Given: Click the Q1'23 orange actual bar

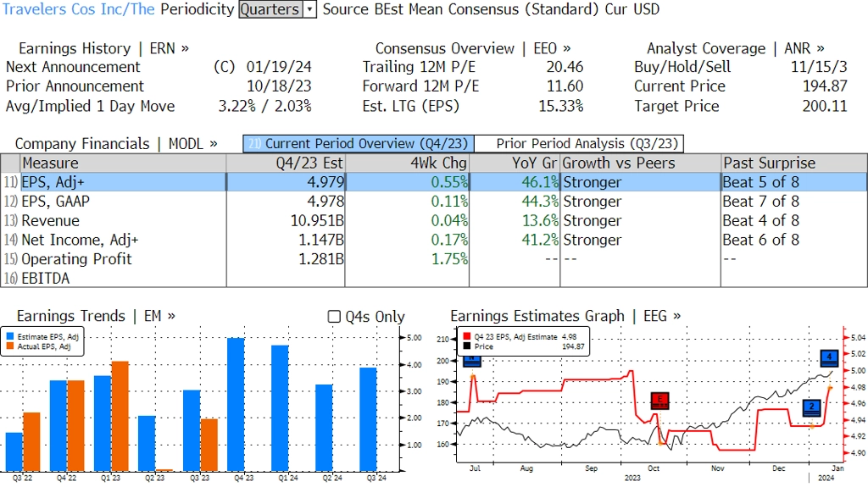Looking at the screenshot, I should pyautogui.click(x=120, y=416).
